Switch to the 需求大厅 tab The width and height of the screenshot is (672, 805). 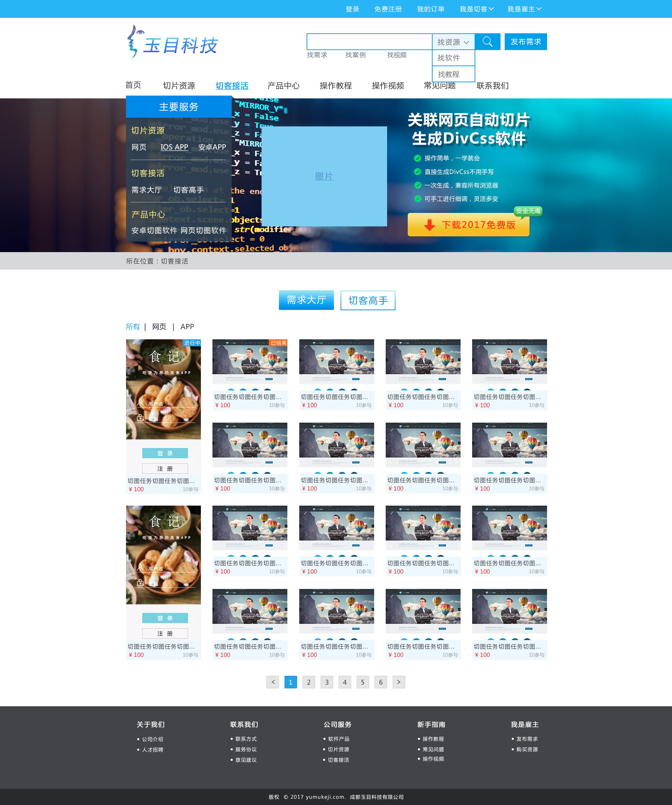[x=306, y=300]
